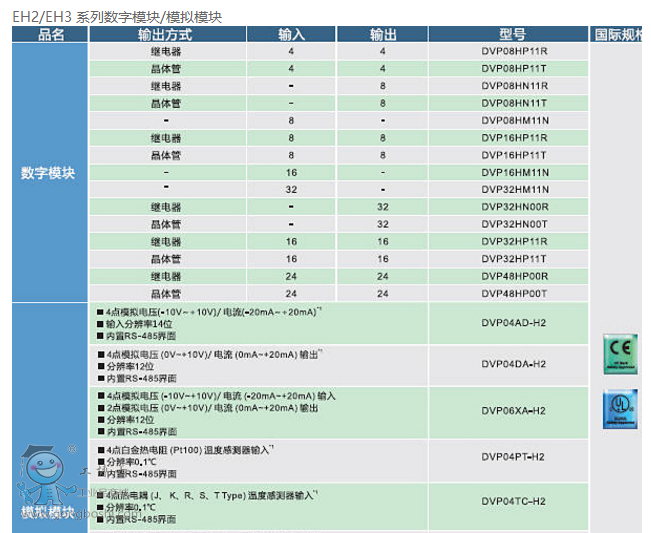The height and width of the screenshot is (533, 651).
Task: Click model DVP04PT-H2
Action: point(513,457)
